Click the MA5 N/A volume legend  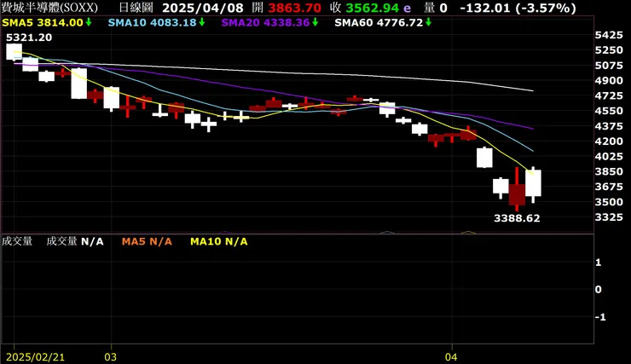(147, 241)
